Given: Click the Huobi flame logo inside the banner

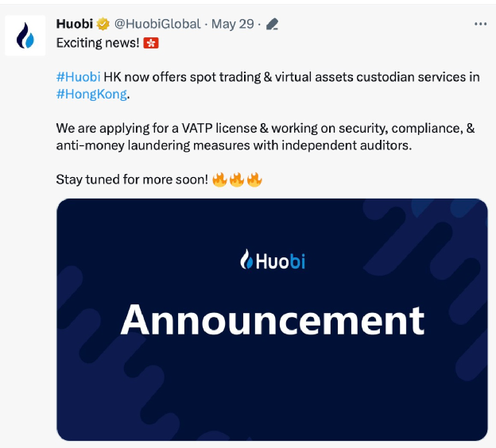Looking at the screenshot, I should coord(246,259).
